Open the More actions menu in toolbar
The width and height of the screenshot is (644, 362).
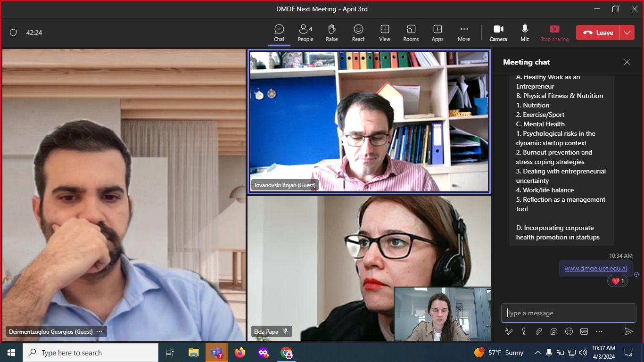[x=464, y=33]
